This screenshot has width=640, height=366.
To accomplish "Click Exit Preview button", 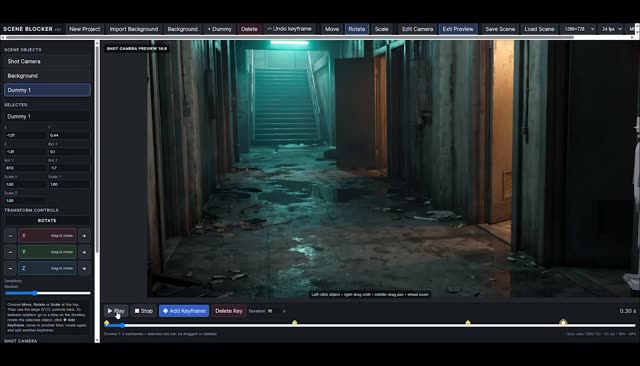I will (458, 29).
